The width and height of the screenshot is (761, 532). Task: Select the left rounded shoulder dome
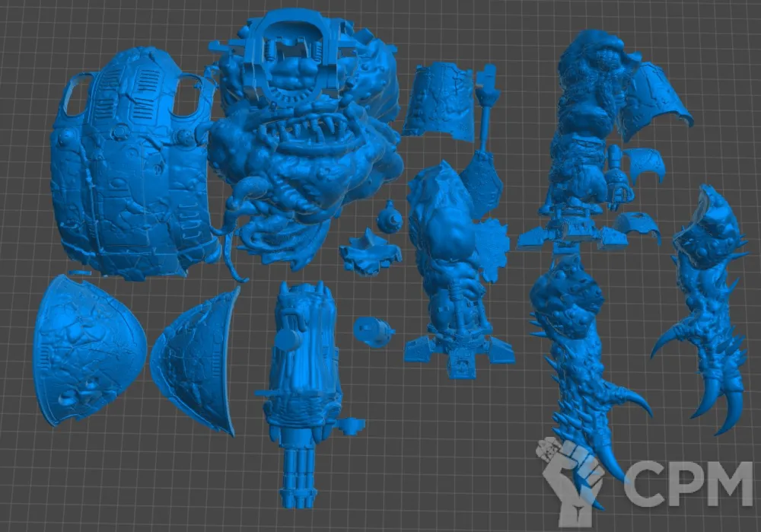89,350
